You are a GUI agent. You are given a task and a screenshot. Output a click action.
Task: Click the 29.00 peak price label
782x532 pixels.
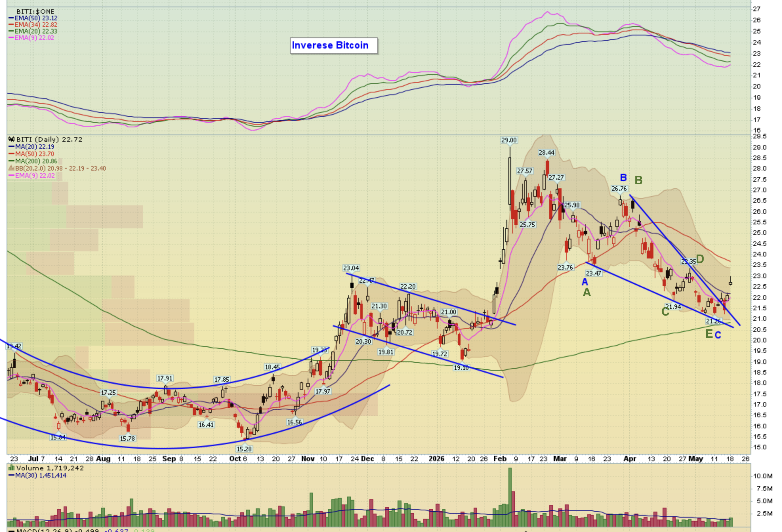coord(509,140)
